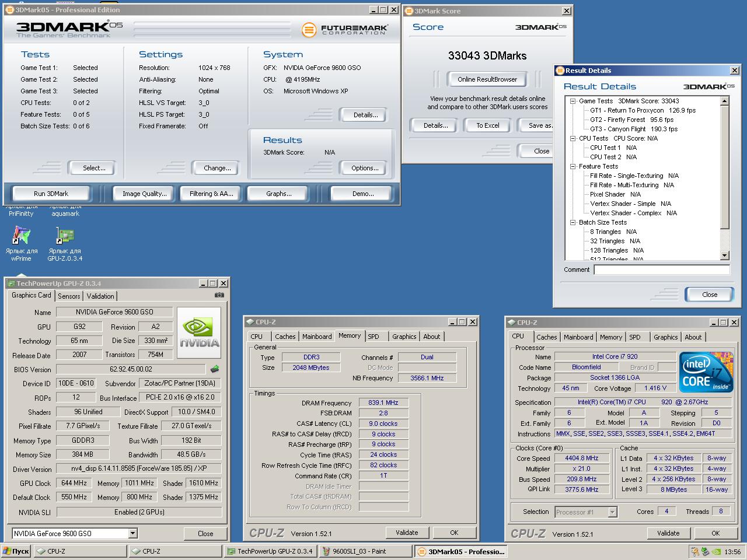Click scroll-up arrow in Result Details list
747x560 pixels.
point(725,101)
